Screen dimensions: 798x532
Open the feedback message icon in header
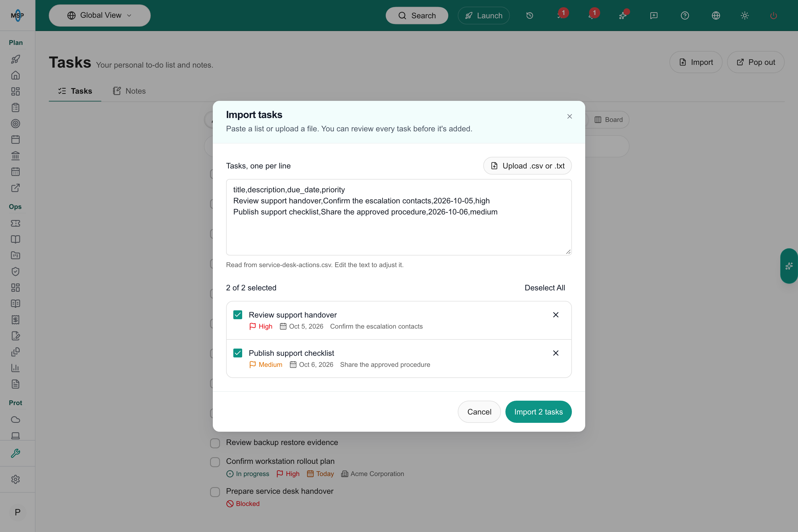654,16
